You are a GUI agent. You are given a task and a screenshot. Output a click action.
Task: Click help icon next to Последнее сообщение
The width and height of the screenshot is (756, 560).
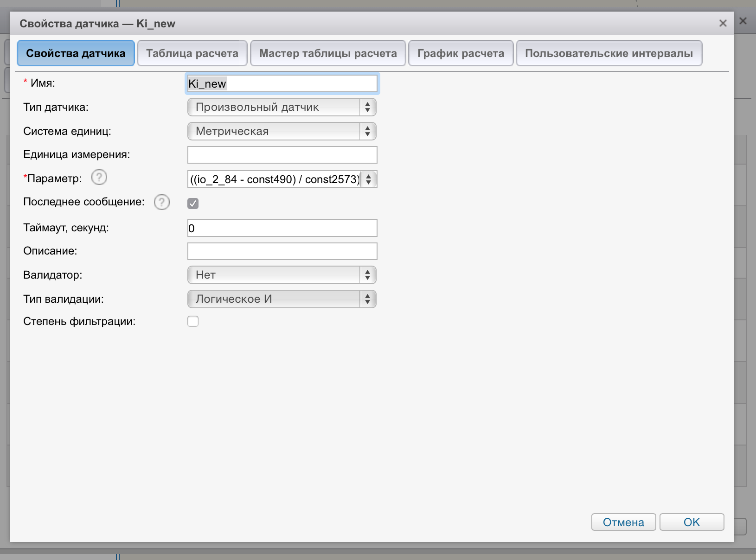tap(161, 202)
